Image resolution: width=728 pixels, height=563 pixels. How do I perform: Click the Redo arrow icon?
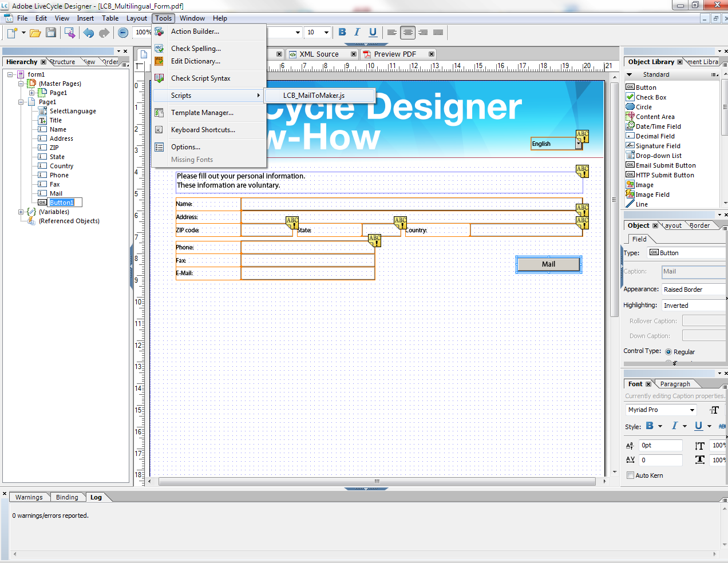tap(104, 33)
